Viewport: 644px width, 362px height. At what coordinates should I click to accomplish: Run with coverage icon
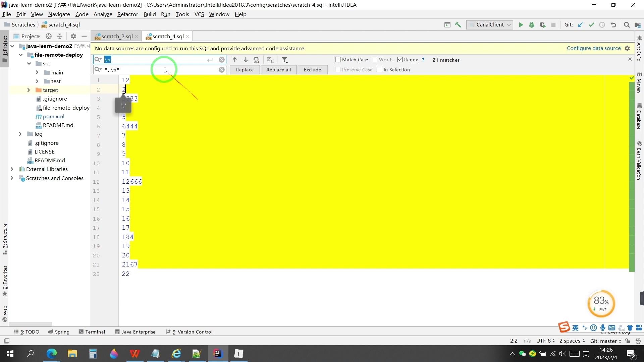coord(542,25)
